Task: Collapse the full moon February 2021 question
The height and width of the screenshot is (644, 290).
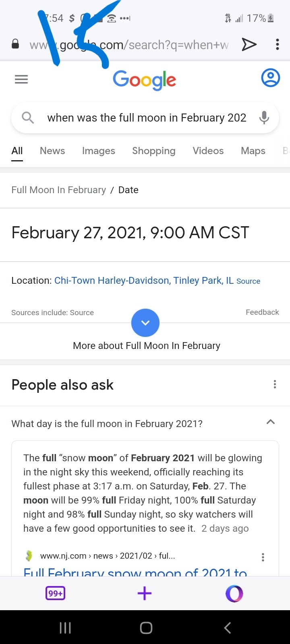Action: click(271, 422)
